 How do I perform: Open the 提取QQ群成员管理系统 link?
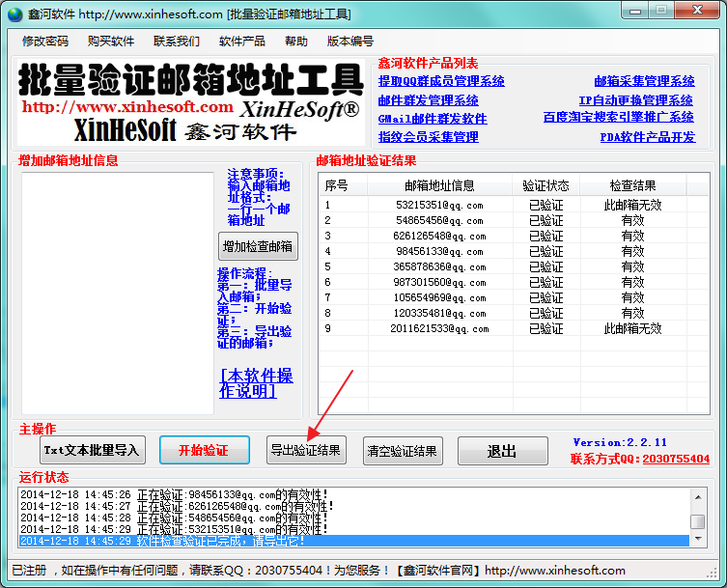[x=441, y=81]
